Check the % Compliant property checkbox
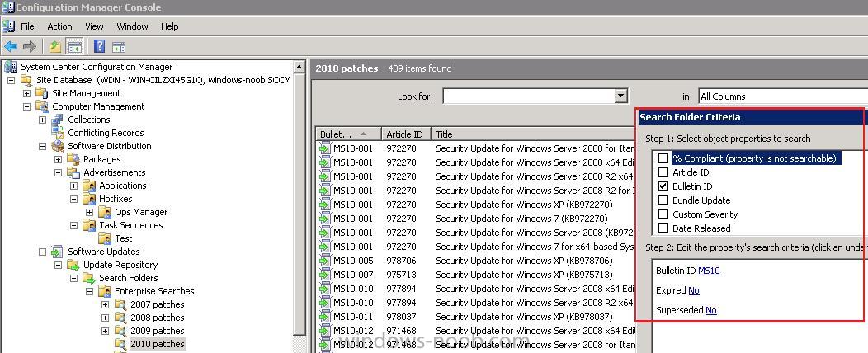The width and height of the screenshot is (868, 353). (663, 158)
